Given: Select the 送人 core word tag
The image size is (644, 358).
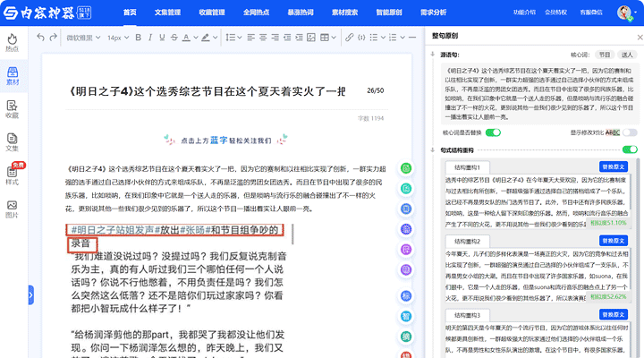Looking at the screenshot, I should 627,55.
